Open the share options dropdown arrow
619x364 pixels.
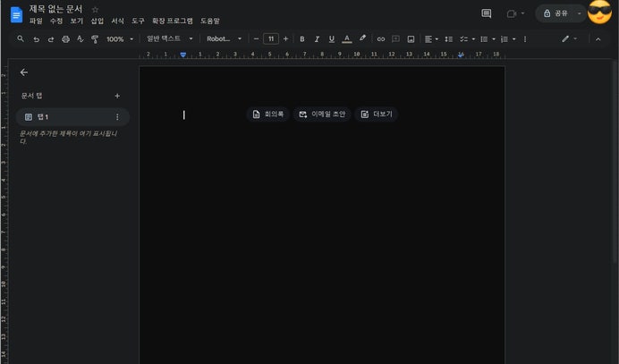[579, 13]
